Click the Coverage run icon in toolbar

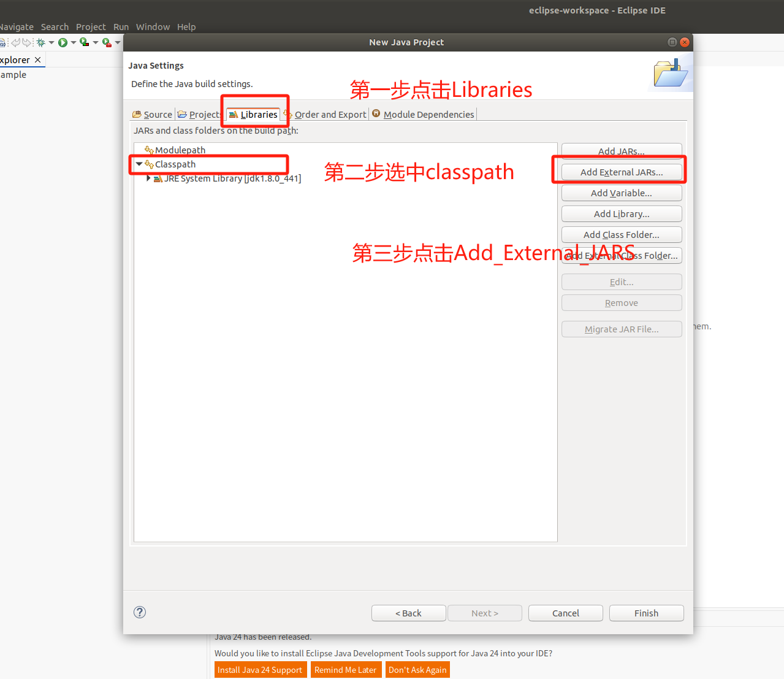85,42
